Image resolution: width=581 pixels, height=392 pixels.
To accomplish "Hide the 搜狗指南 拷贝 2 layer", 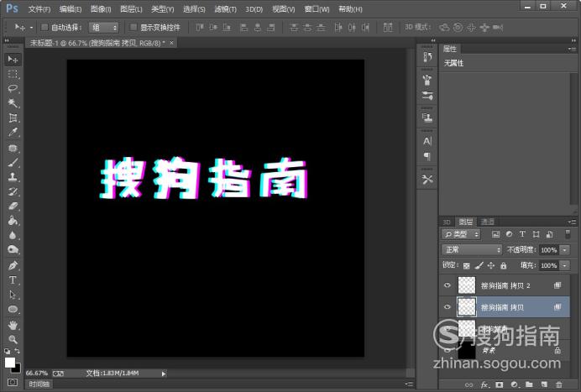I will click(x=448, y=285).
